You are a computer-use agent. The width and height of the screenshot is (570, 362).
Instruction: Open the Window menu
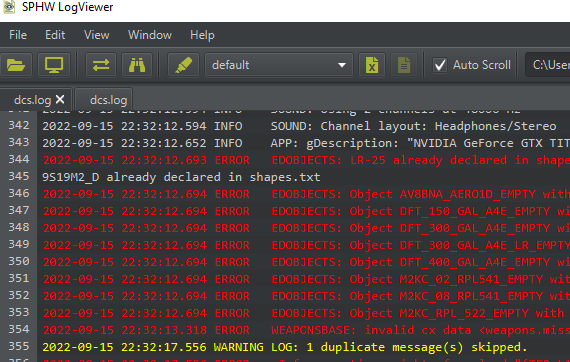150,35
